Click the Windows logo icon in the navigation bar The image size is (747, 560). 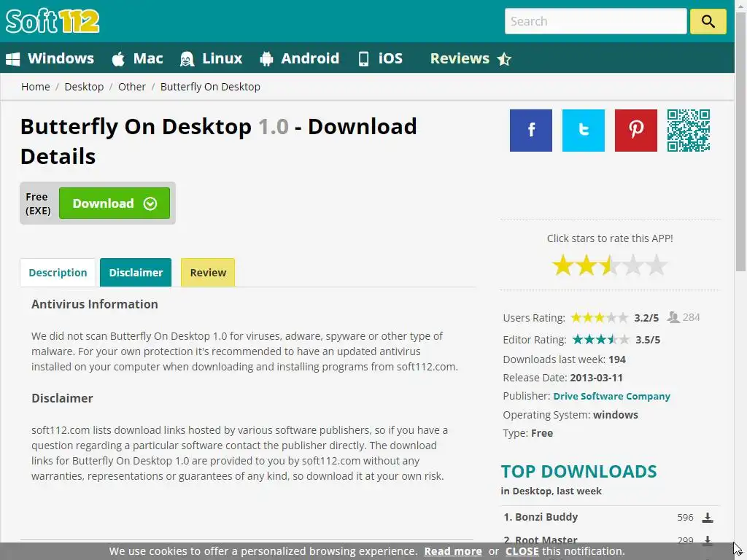[x=13, y=59]
